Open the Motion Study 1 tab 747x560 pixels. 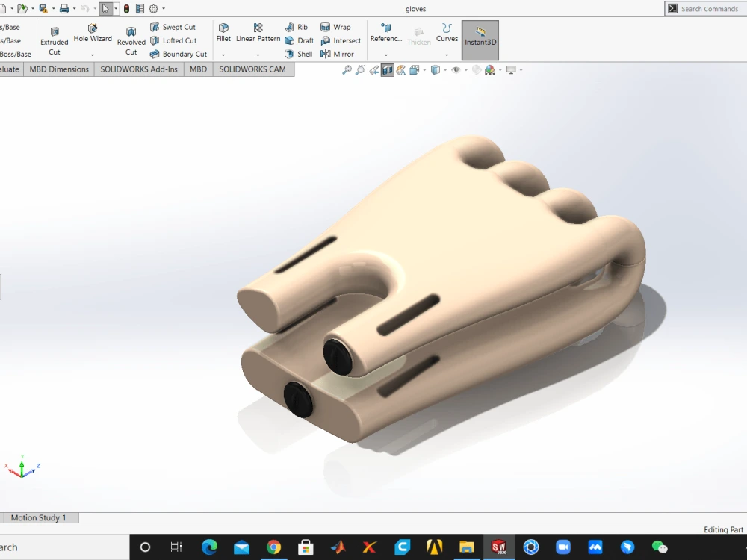[x=39, y=517]
